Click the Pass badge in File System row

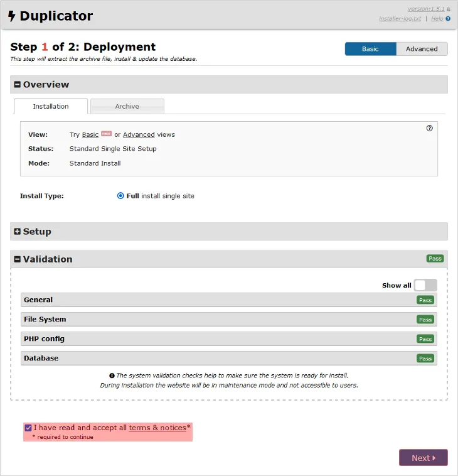tap(425, 320)
